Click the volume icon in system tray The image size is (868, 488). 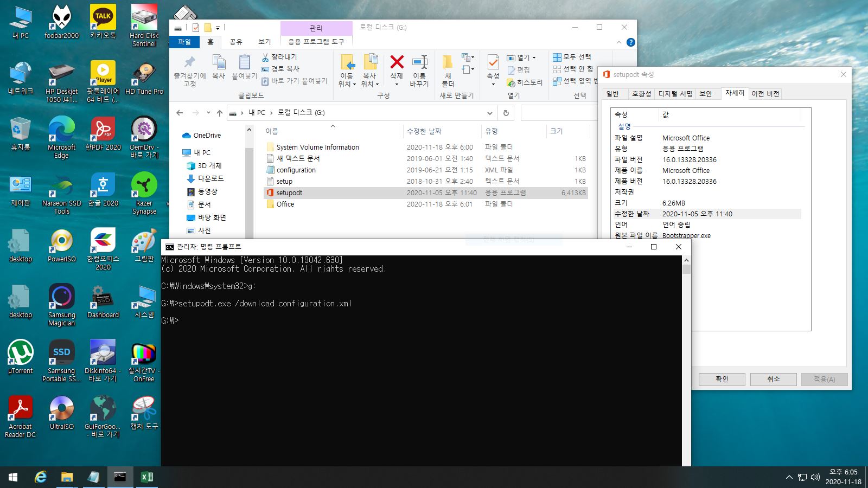[x=815, y=477]
